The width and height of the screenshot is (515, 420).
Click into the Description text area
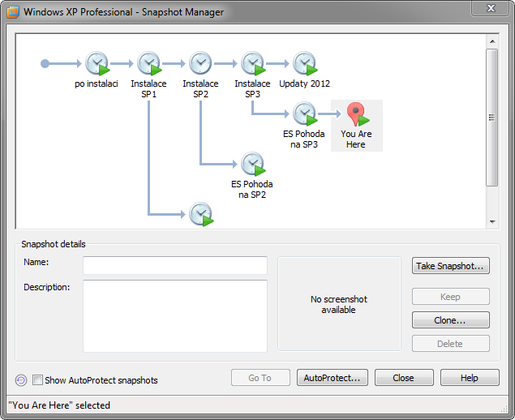coord(175,315)
